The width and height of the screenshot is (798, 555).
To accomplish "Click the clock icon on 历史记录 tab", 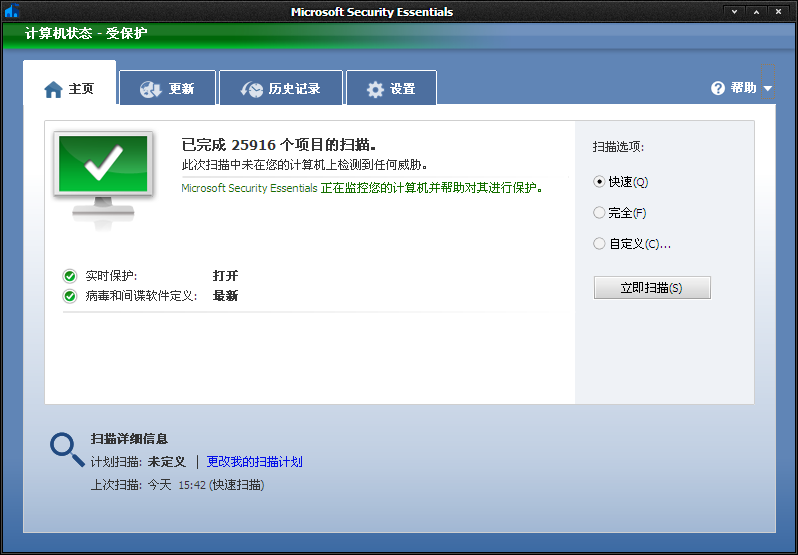I will point(252,89).
